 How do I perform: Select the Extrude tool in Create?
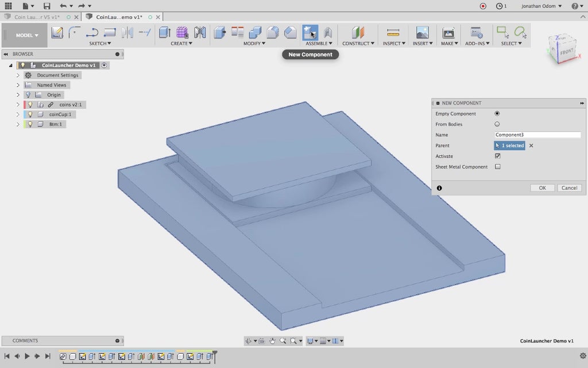click(164, 32)
